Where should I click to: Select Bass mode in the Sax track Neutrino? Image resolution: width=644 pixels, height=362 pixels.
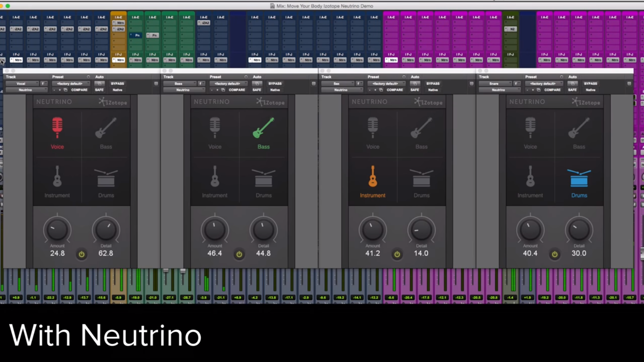click(x=421, y=133)
